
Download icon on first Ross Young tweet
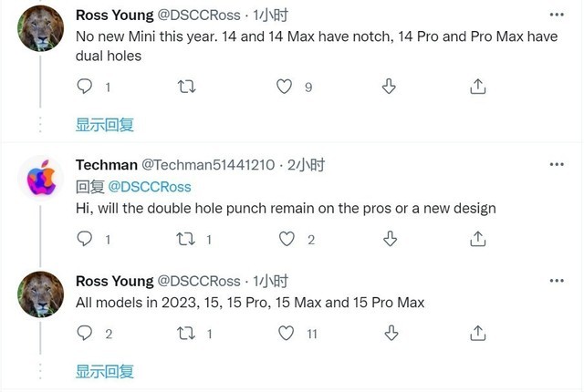point(387,87)
